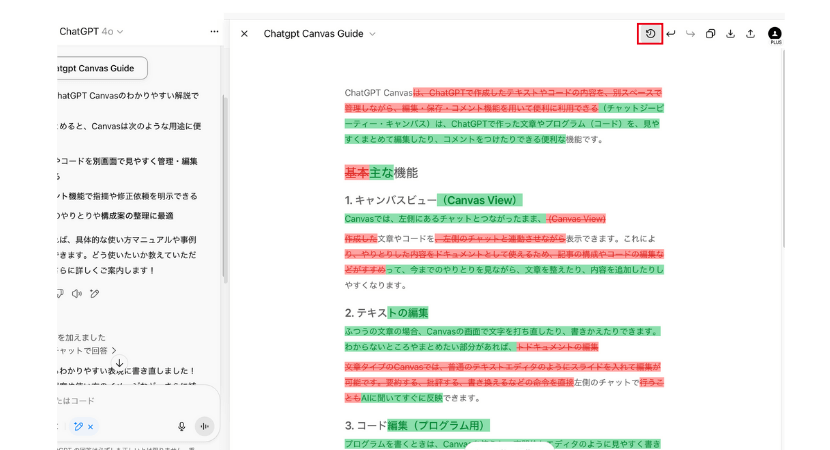Go to the next version arrow
The height and width of the screenshot is (450, 830).
tap(690, 34)
